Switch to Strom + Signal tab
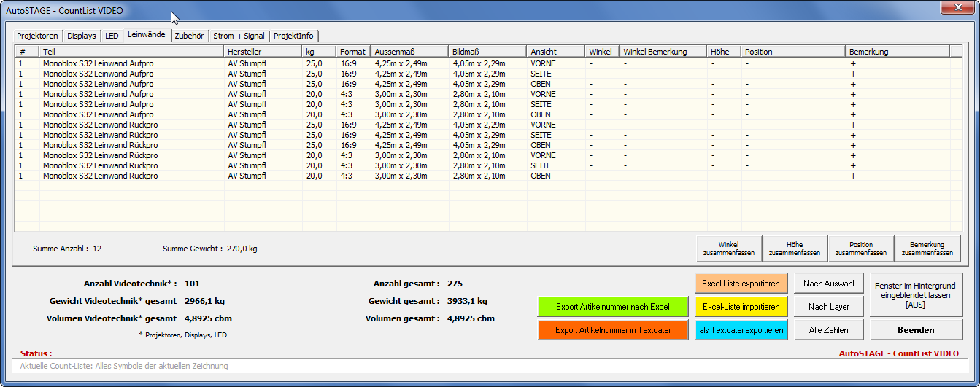980x387 pixels. pyautogui.click(x=239, y=36)
